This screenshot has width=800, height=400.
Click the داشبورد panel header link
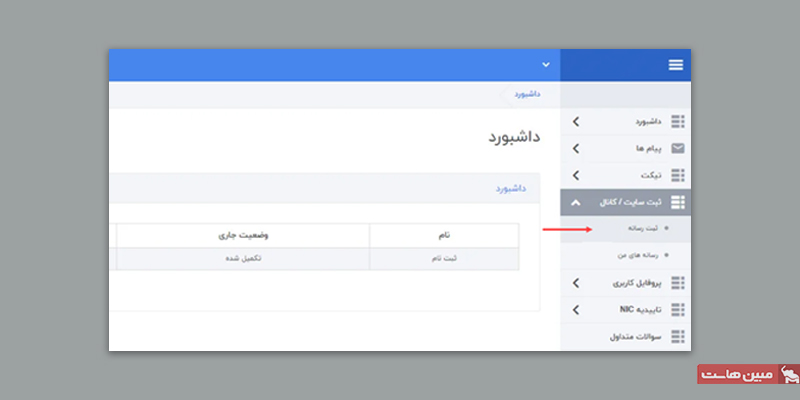511,188
